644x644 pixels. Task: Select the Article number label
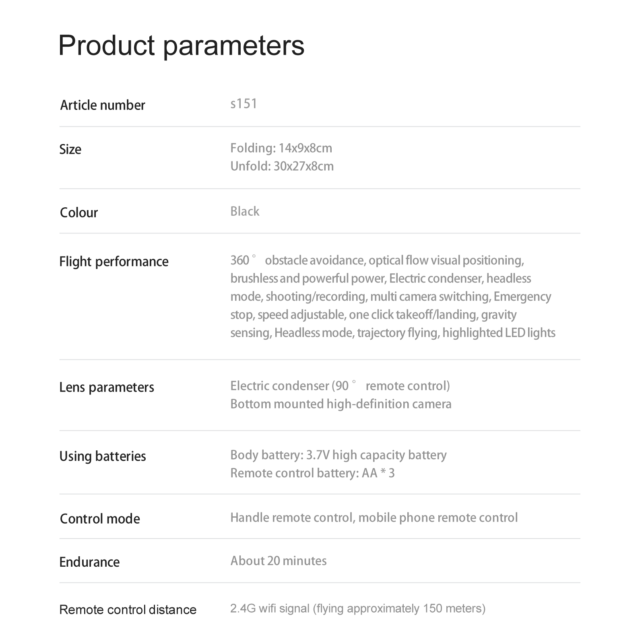coord(102,105)
